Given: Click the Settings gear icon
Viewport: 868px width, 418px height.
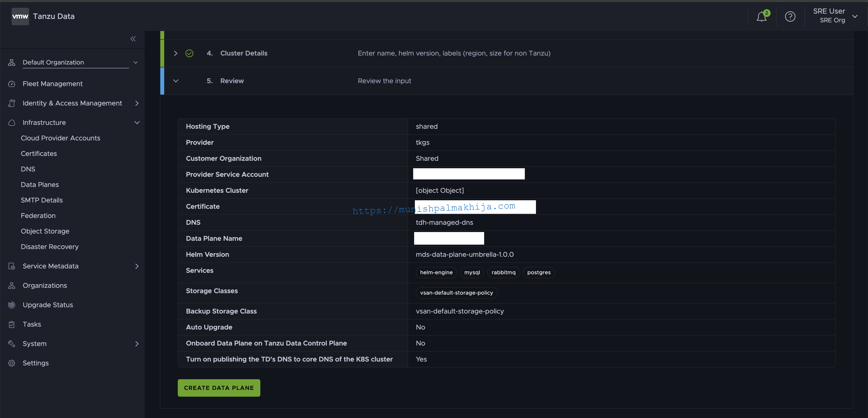Looking at the screenshot, I should pyautogui.click(x=12, y=363).
